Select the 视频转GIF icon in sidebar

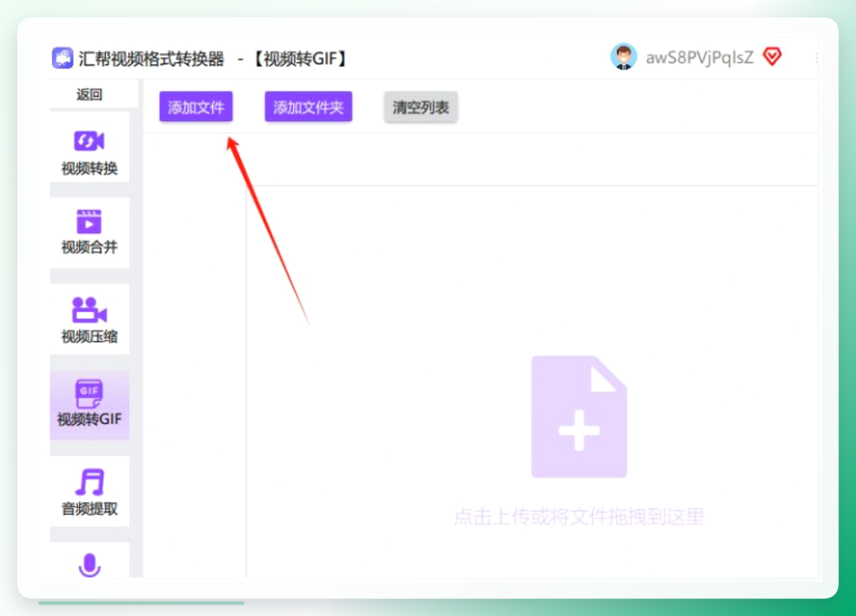click(x=89, y=394)
